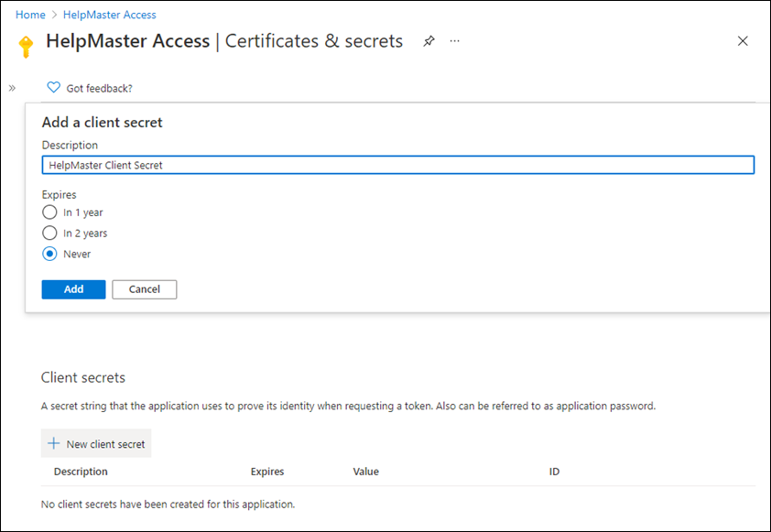Cancel adding the client secret
The height and width of the screenshot is (532, 771).
144,289
